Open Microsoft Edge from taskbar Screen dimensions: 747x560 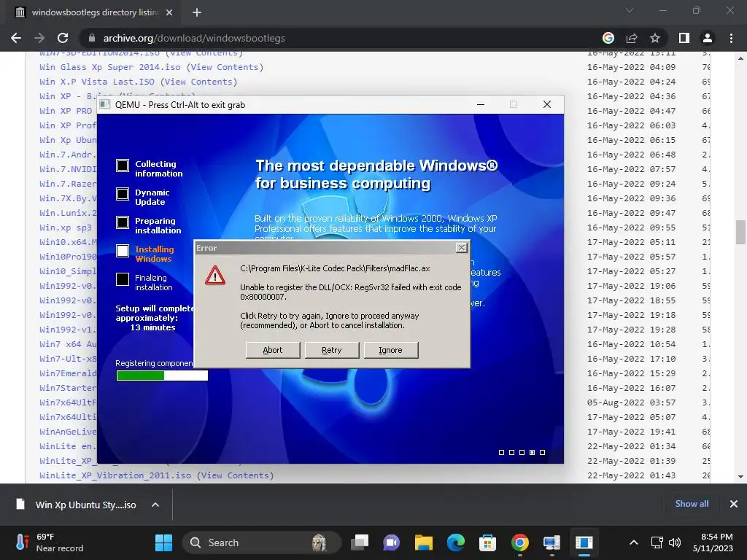click(x=455, y=542)
